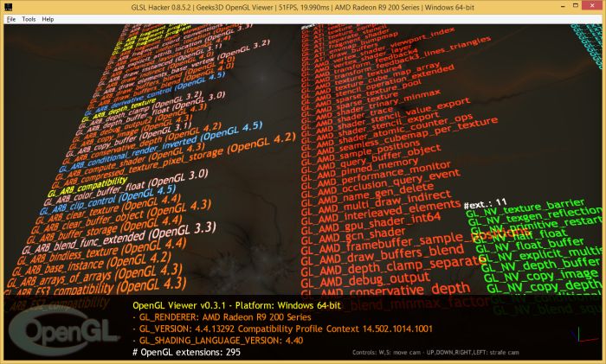This screenshot has width=606, height=364.
Task: Click the camera controls hint text
Action: click(435, 353)
